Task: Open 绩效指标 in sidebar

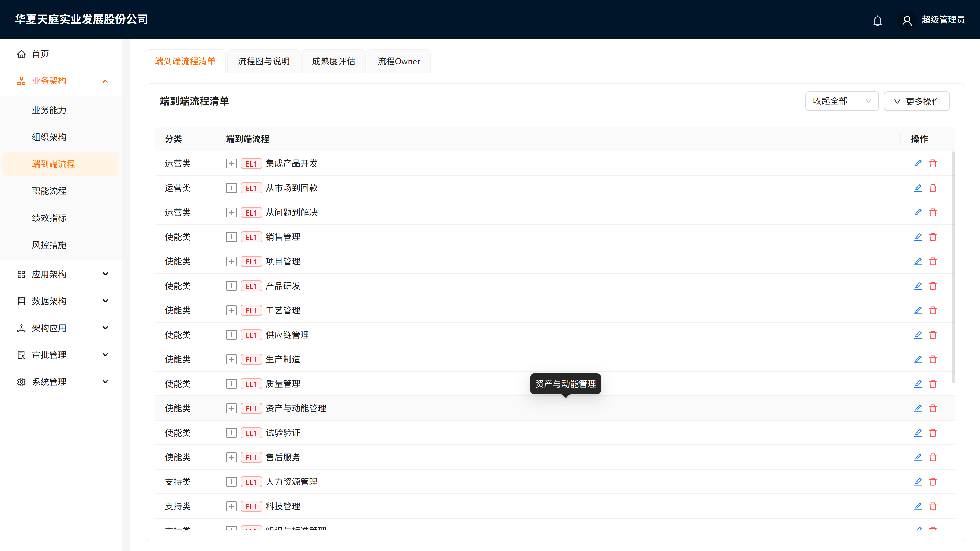Action: 61,218
